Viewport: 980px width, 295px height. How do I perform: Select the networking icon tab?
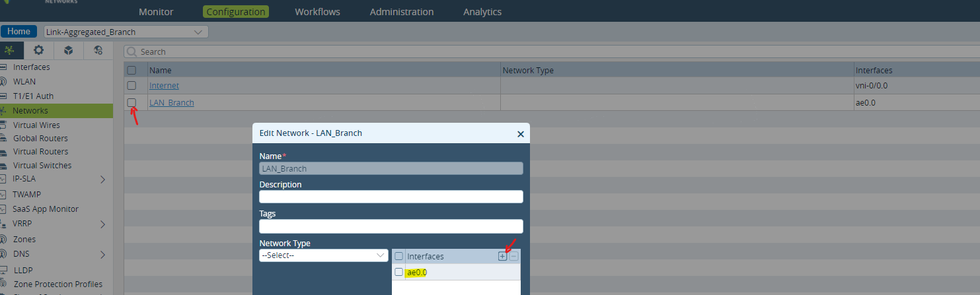(x=9, y=50)
